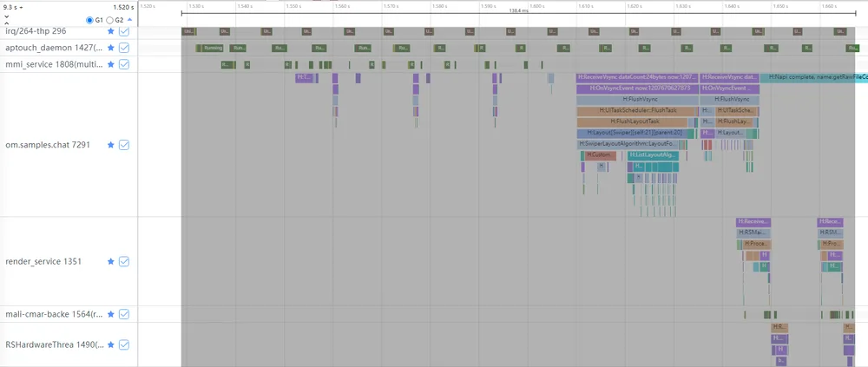
Task: Click the mali-cmar-backe row star icon
Action: point(111,314)
